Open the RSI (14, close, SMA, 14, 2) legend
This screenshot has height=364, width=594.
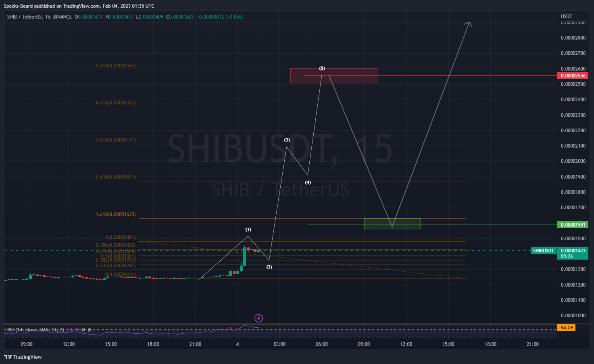click(x=35, y=330)
